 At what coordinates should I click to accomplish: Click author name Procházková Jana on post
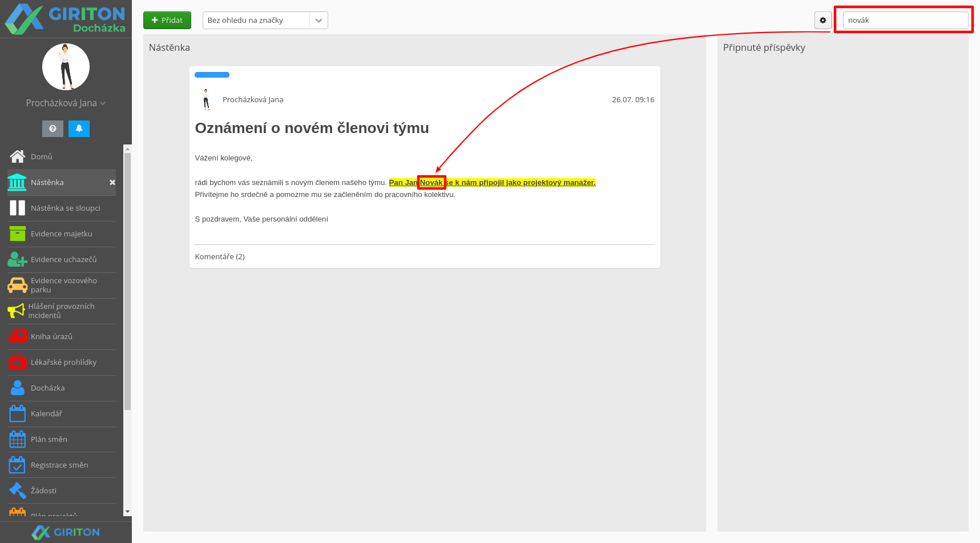pyautogui.click(x=253, y=99)
